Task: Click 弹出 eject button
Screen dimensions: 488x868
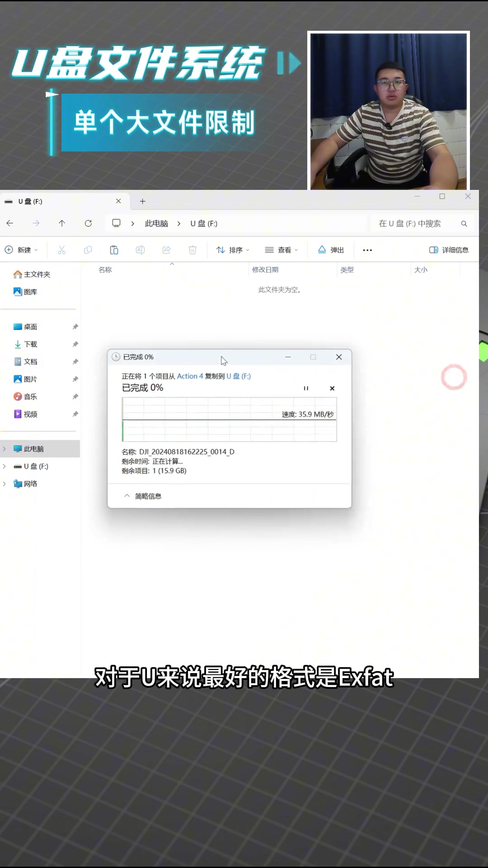Action: pos(331,250)
